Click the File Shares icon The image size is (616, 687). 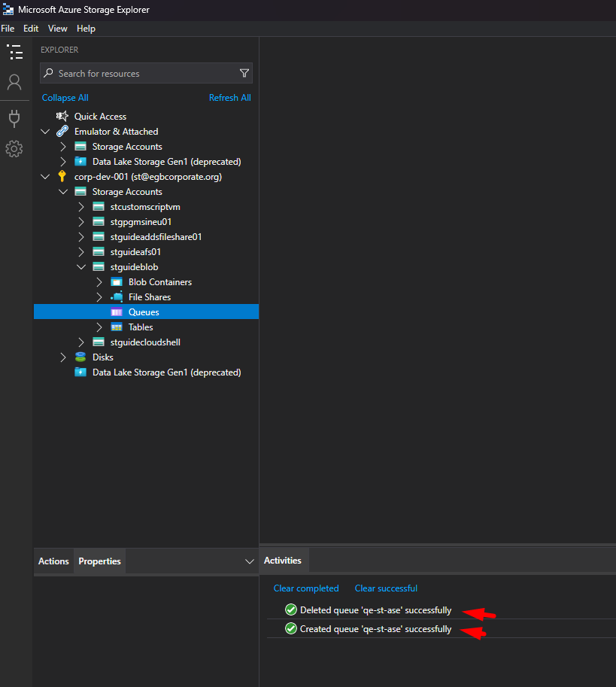[x=117, y=296]
